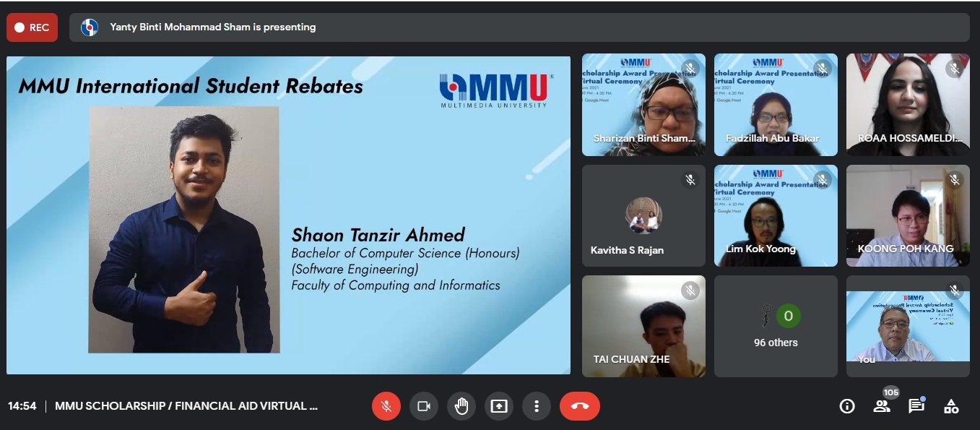Select Lim Kok Yoong video tile
Image resolution: width=980 pixels, height=430 pixels.
click(x=776, y=215)
